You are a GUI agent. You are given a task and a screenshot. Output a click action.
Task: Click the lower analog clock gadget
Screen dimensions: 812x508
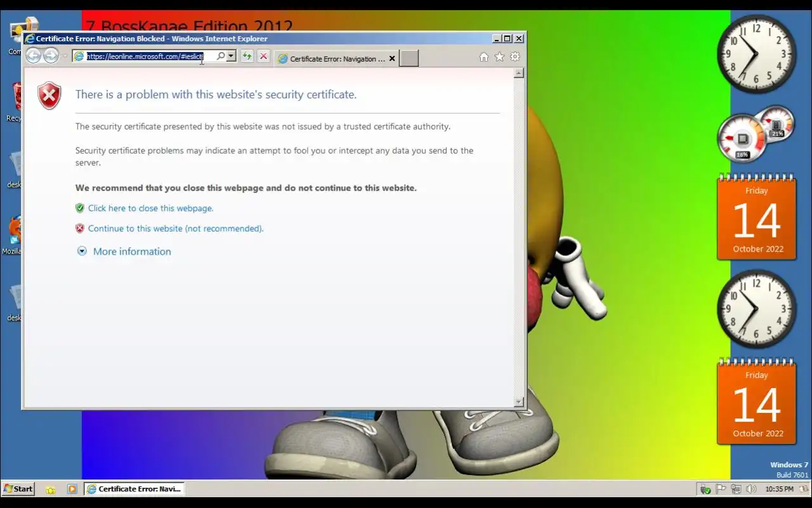coord(757,309)
